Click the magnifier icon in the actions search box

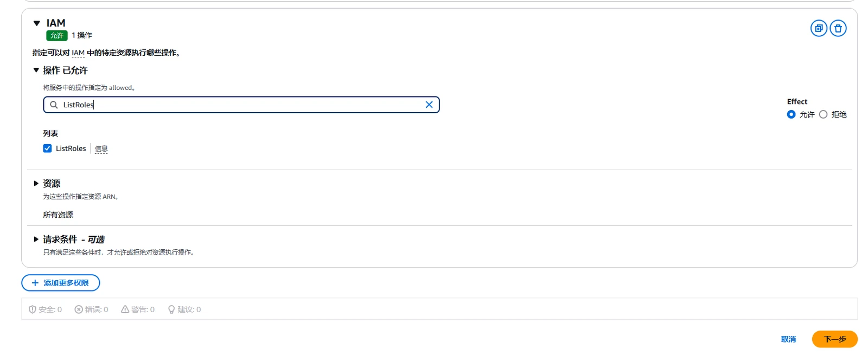click(54, 105)
